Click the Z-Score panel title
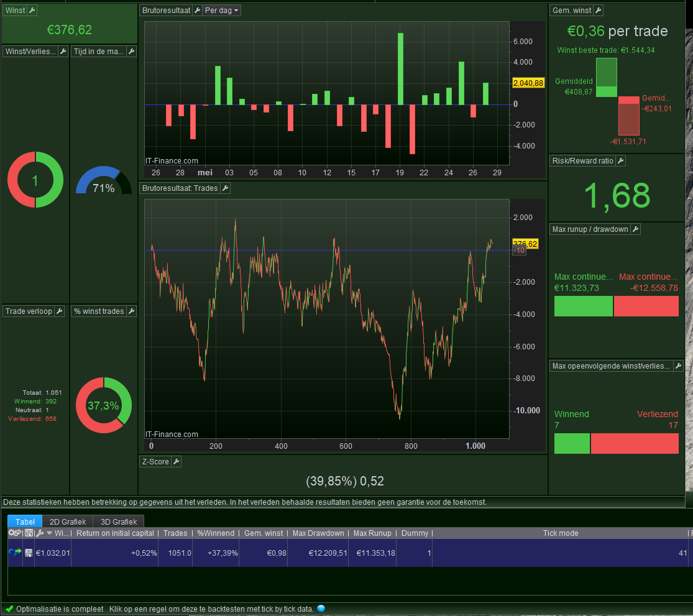 155,461
